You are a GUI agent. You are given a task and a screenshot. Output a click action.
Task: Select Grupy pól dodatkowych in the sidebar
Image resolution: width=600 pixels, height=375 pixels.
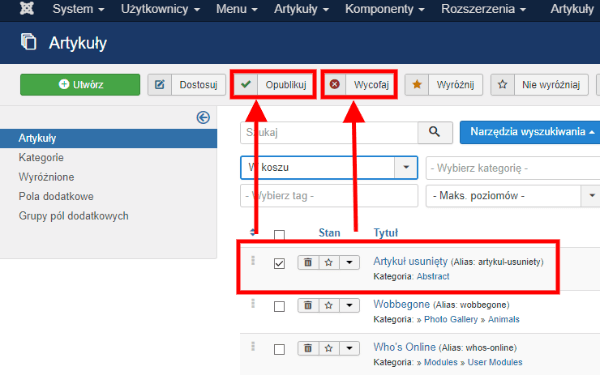[73, 216]
